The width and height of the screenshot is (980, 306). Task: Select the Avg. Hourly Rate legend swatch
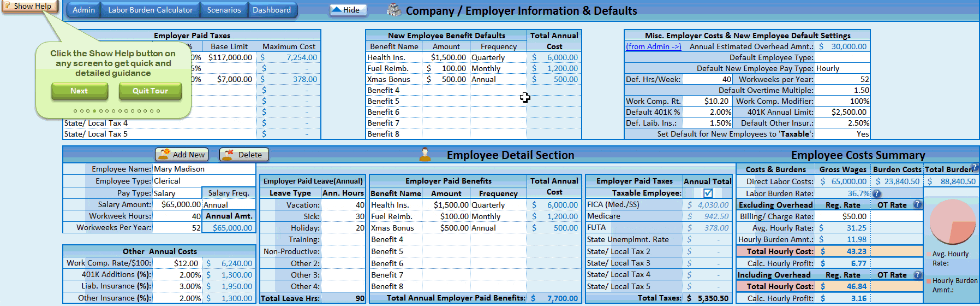(928, 255)
